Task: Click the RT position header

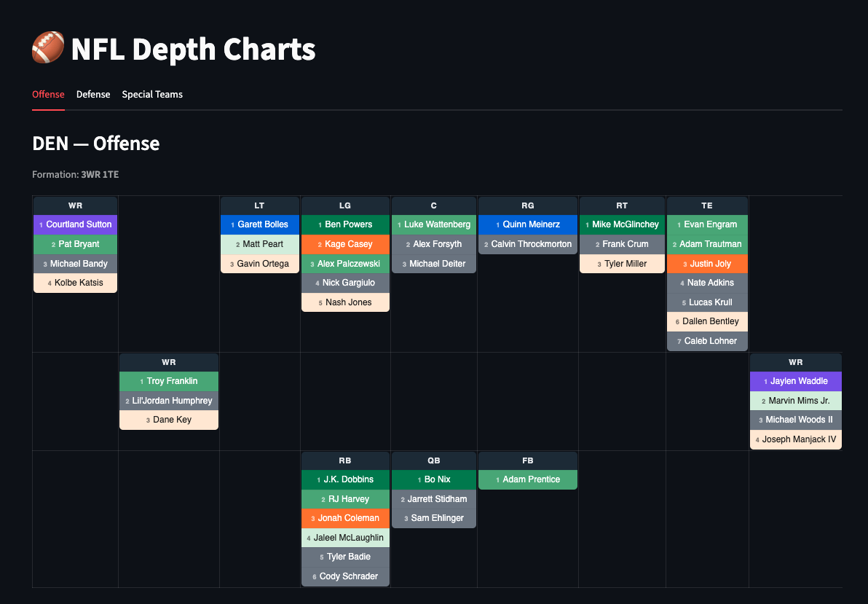Action: click(622, 205)
